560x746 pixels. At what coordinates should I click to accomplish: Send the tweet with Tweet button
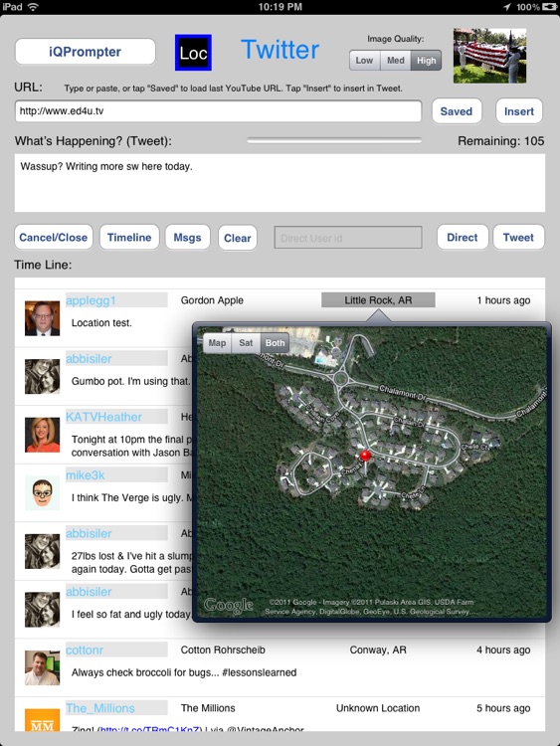click(518, 238)
